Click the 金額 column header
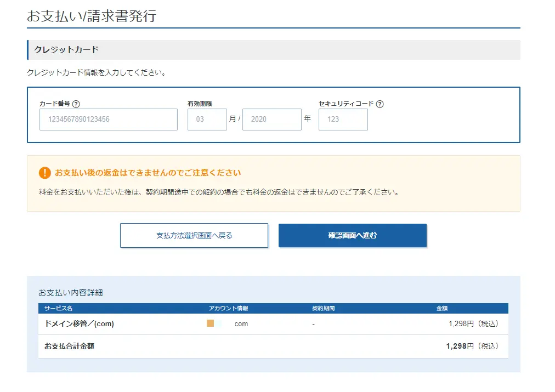This screenshot has height=392, width=555. (442, 309)
